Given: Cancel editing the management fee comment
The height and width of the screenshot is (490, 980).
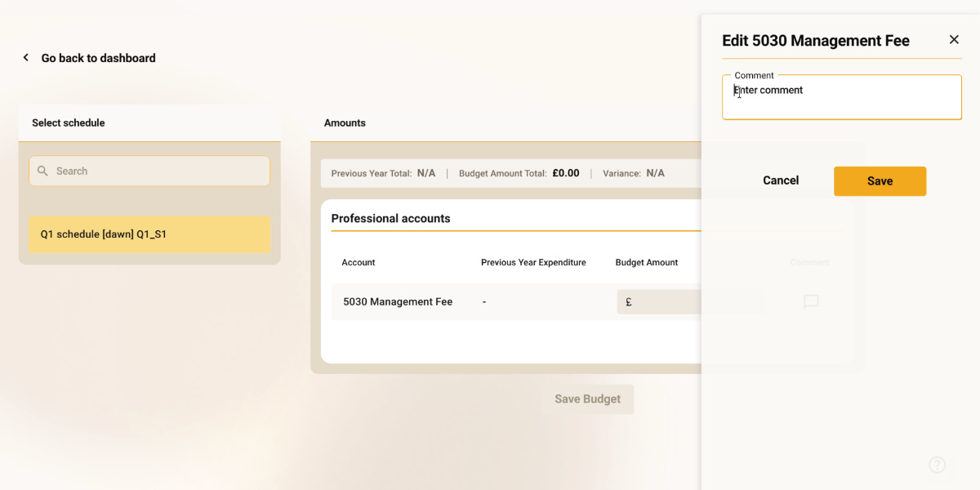Looking at the screenshot, I should click(780, 180).
